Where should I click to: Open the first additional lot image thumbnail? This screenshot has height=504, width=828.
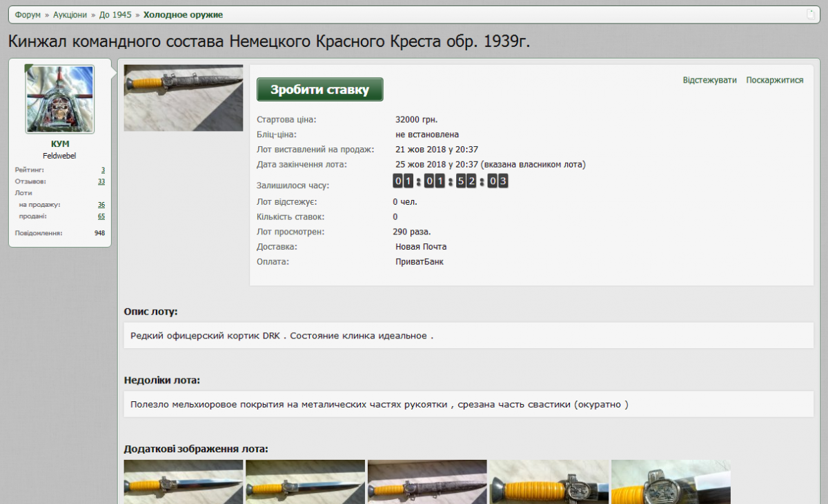(x=184, y=482)
